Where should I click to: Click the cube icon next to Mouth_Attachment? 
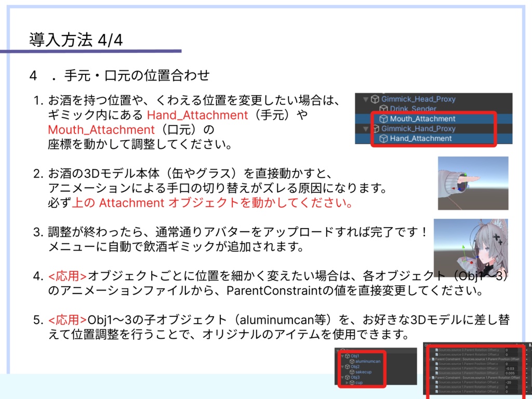[x=383, y=119]
